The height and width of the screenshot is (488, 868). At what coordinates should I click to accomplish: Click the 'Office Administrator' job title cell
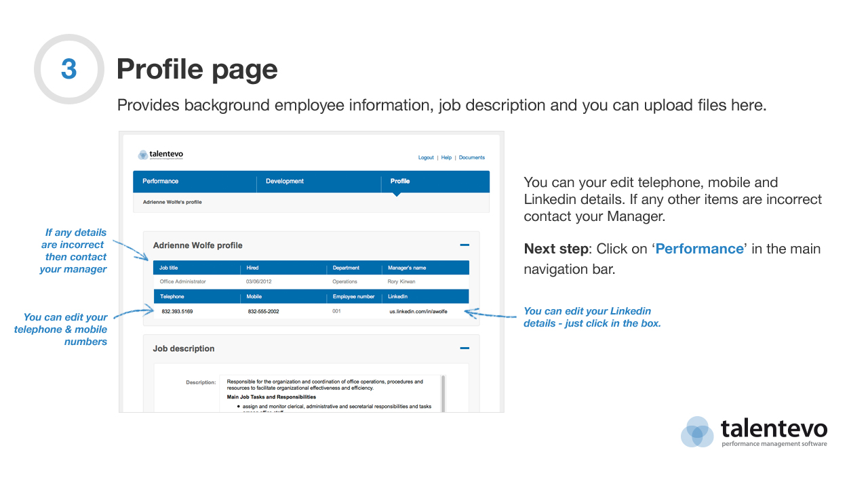tap(182, 281)
